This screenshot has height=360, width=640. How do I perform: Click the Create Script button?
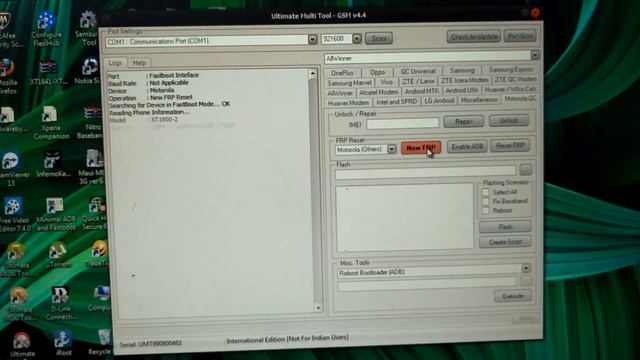click(x=505, y=242)
